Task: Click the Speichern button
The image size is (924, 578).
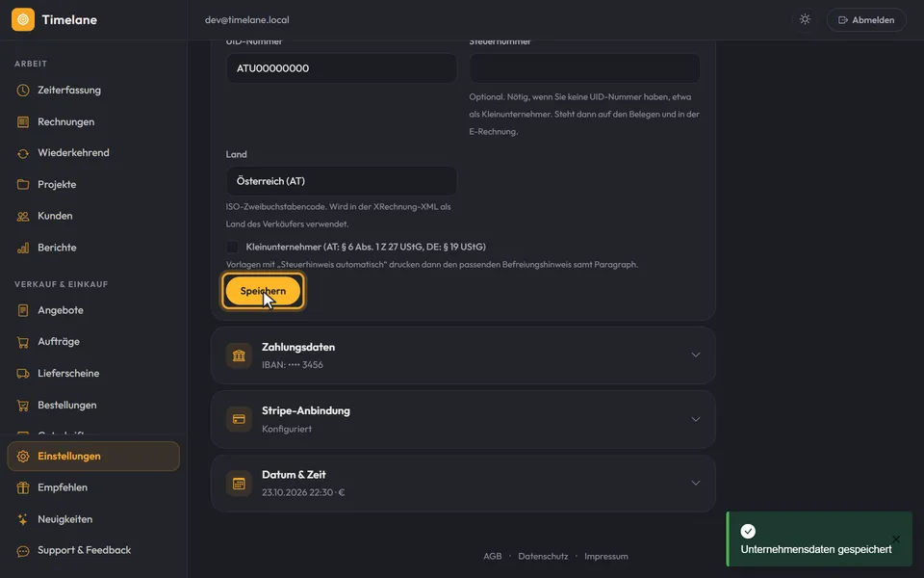Action: (263, 291)
